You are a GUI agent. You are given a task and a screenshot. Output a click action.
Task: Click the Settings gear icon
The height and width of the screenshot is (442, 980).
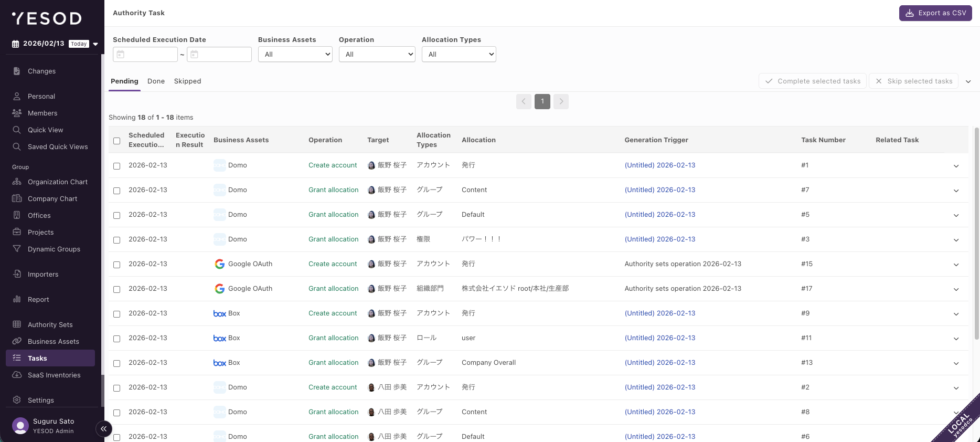coord(17,400)
